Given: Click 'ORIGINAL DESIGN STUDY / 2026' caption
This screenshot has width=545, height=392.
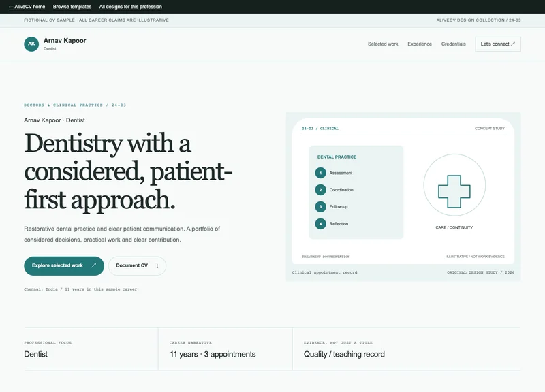Looking at the screenshot, I should point(481,272).
